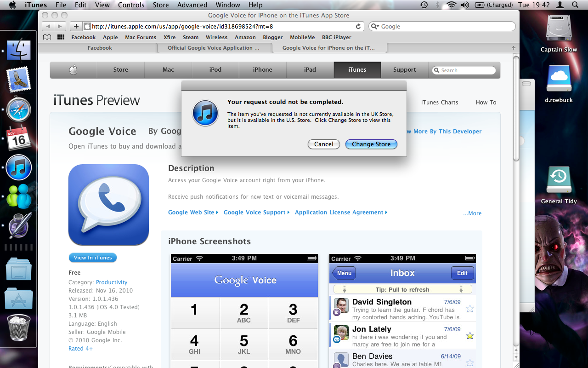Click the View In iTunes button

point(93,258)
